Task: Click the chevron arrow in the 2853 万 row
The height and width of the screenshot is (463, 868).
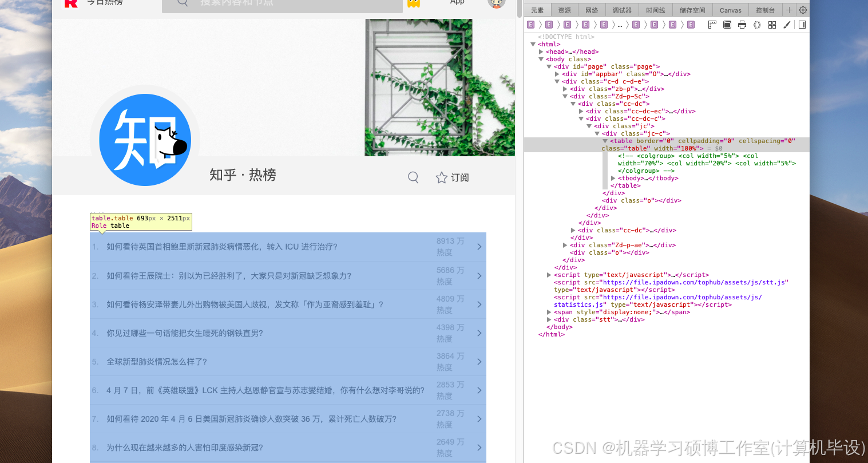Action: tap(479, 390)
